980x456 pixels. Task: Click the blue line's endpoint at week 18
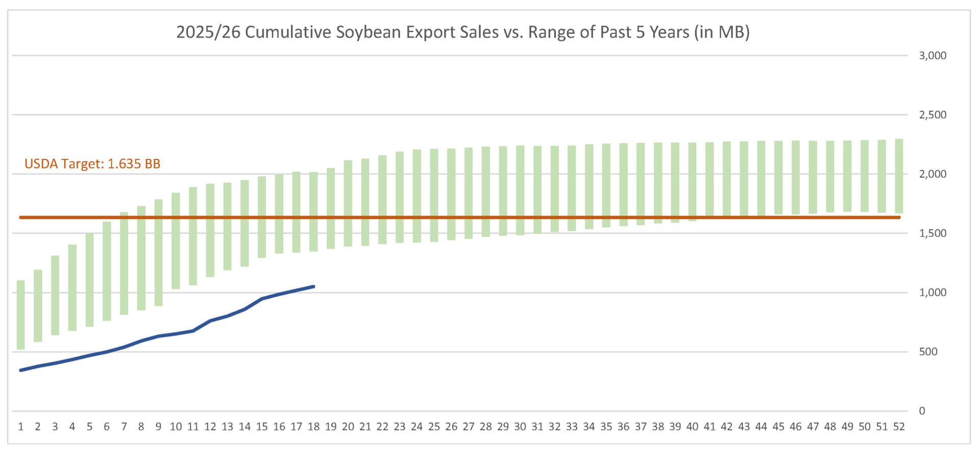tap(313, 286)
